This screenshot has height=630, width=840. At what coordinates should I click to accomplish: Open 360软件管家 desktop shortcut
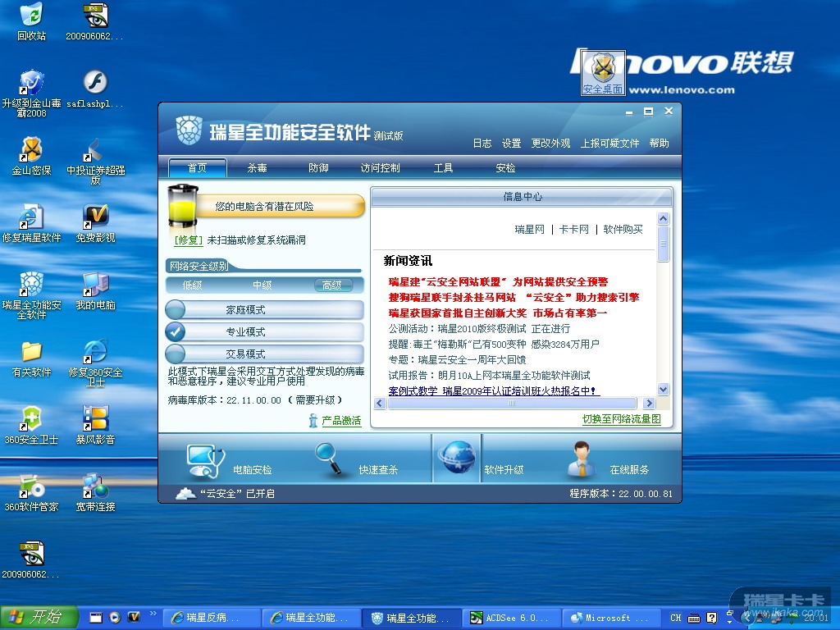click(x=32, y=493)
